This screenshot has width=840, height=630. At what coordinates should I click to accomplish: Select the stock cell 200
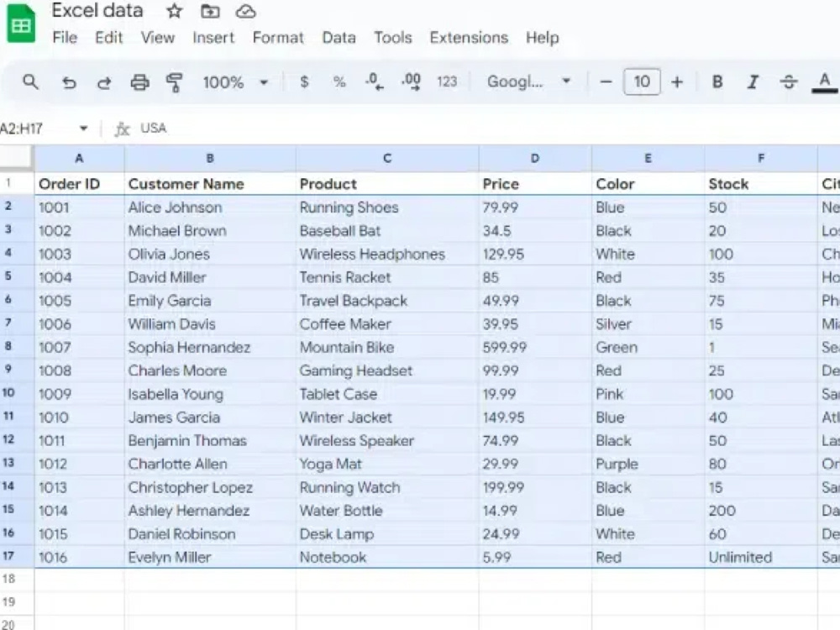[761, 511]
